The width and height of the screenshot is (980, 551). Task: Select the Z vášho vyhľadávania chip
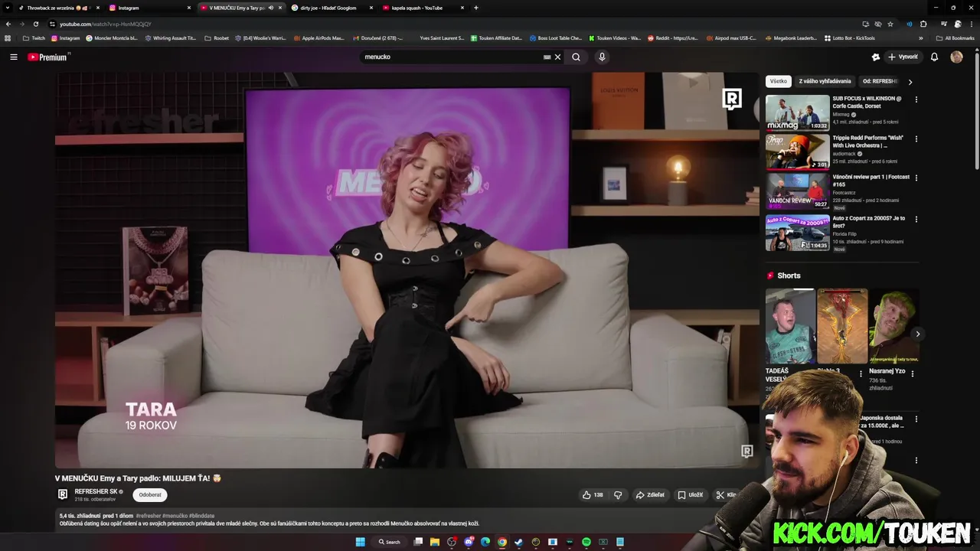click(825, 81)
